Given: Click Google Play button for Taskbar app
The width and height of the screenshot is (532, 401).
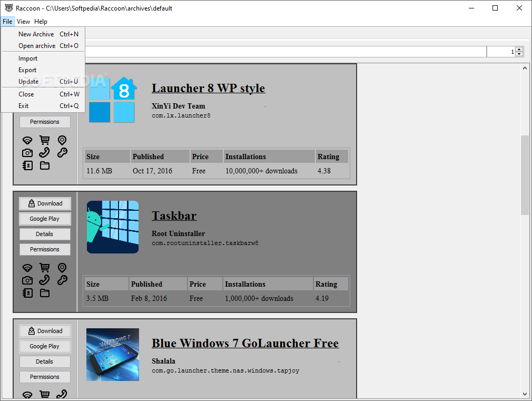Looking at the screenshot, I should pyautogui.click(x=45, y=219).
